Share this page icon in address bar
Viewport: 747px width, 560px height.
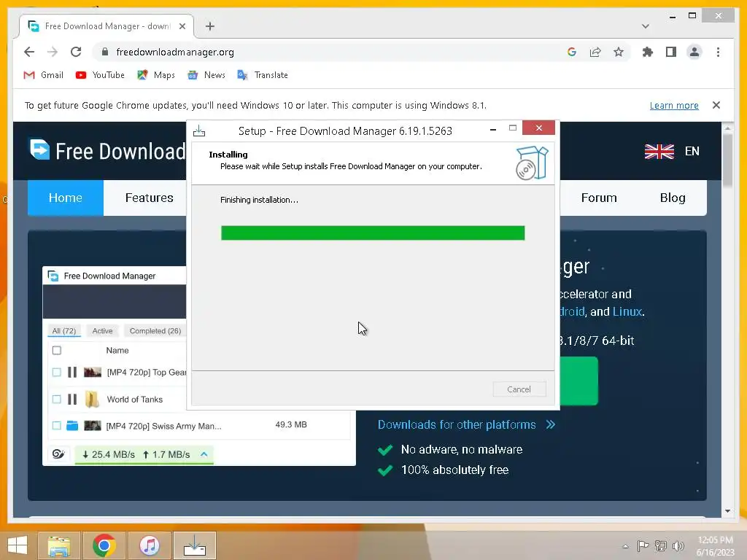595,52
